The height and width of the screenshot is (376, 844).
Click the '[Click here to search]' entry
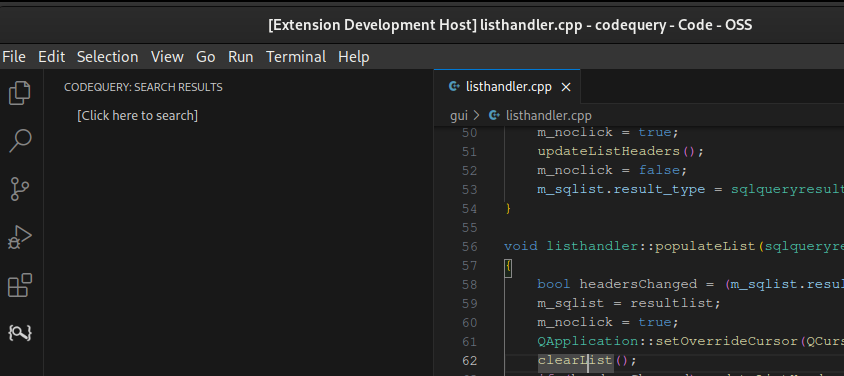point(137,115)
